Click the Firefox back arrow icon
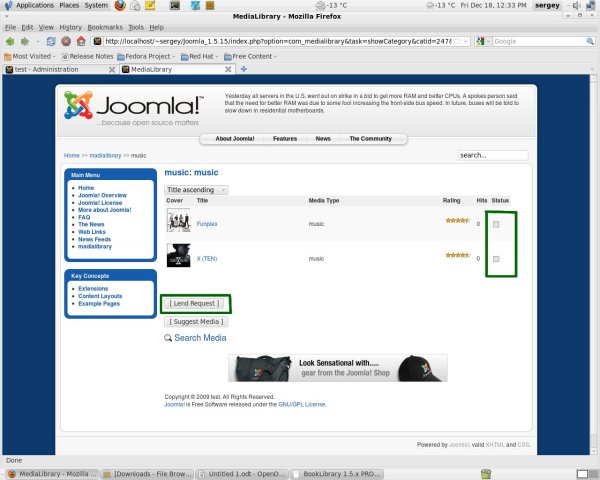Viewport: 600px width, 480px height. (x=10, y=41)
